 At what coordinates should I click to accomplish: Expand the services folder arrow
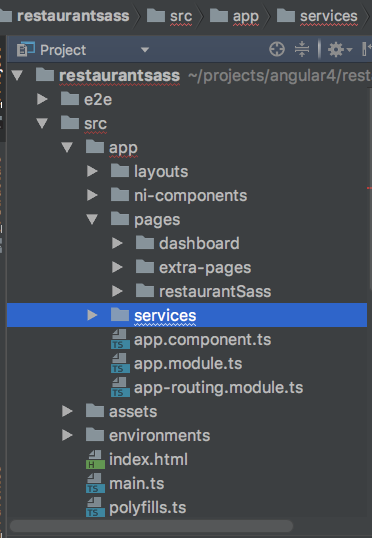point(92,315)
